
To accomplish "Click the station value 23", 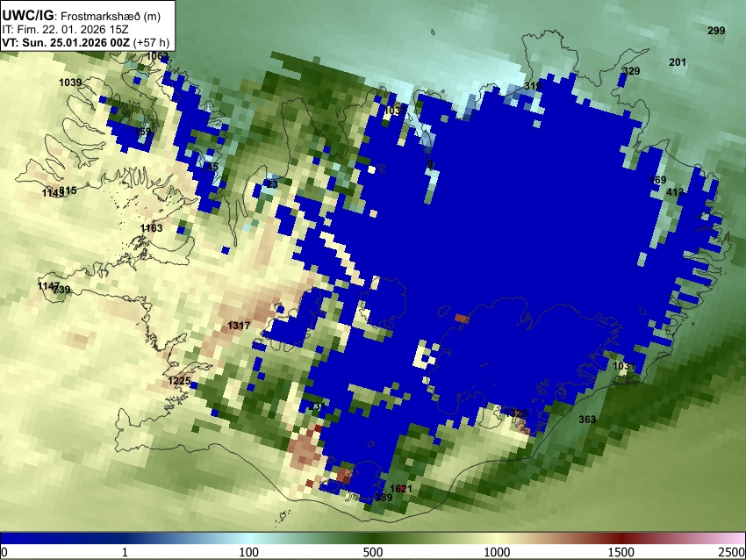I will [x=272, y=184].
